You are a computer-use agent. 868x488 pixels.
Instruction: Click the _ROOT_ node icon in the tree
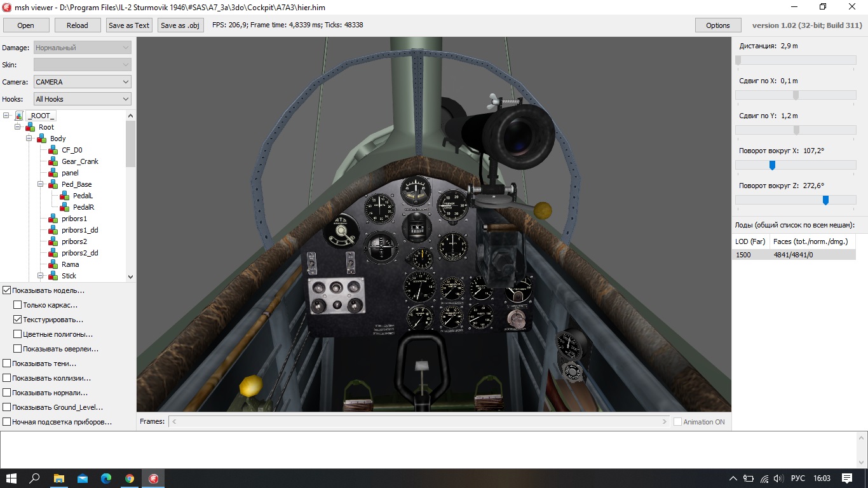click(x=19, y=116)
